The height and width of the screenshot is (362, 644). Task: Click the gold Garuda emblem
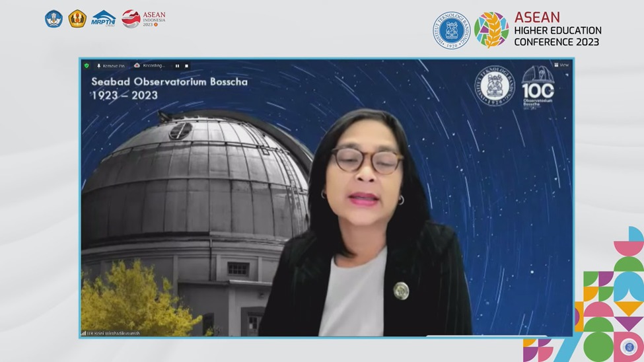coord(77,18)
